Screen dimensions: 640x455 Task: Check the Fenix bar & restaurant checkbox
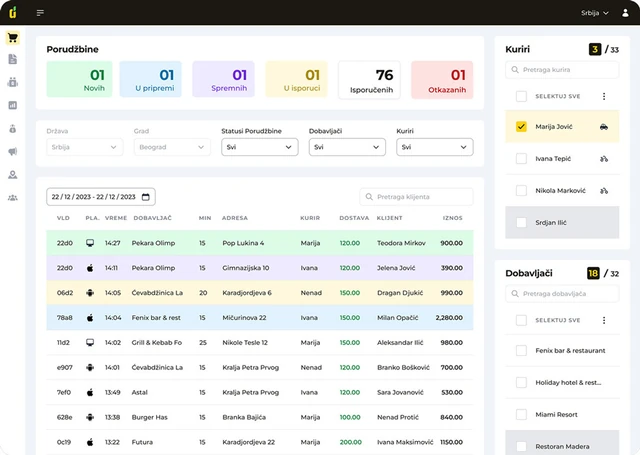(x=521, y=351)
